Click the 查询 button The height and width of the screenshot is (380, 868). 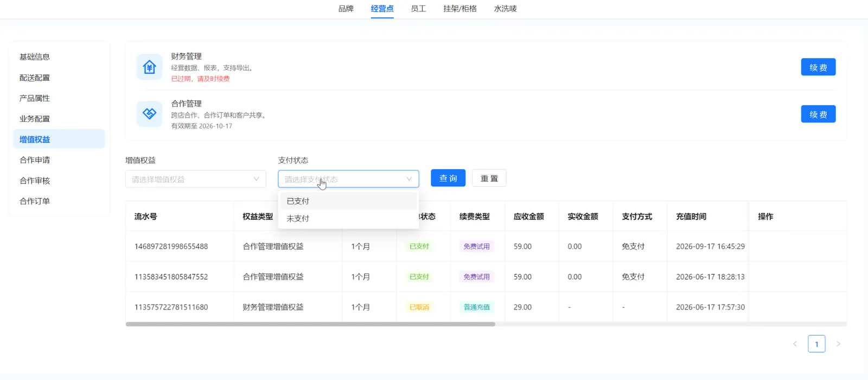[x=448, y=178]
